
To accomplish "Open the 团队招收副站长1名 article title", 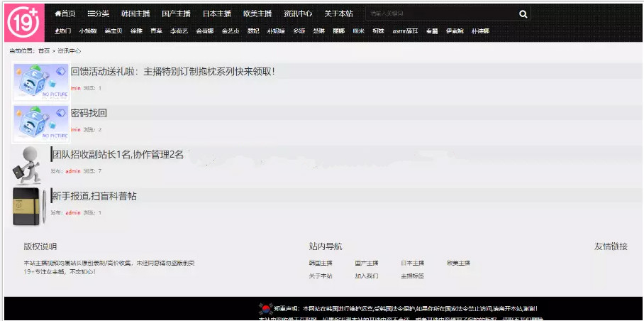I will 118,154.
